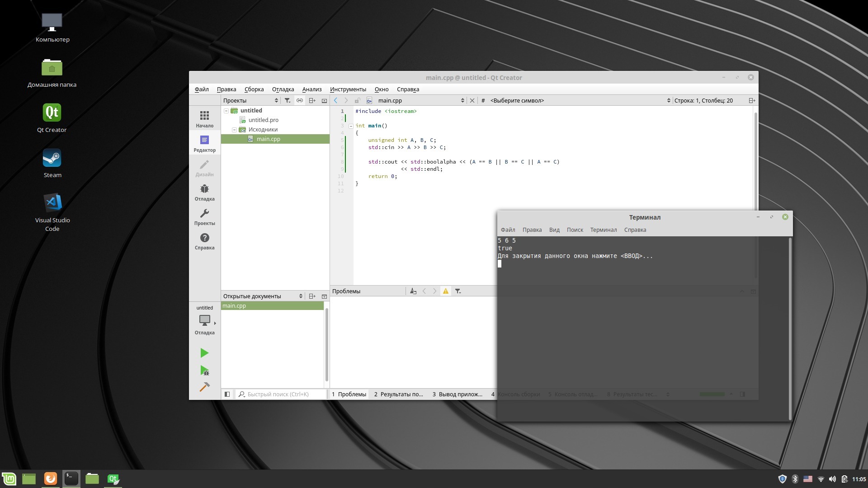Open the Поиск menu in Терминал
868x488 pixels.
point(575,230)
